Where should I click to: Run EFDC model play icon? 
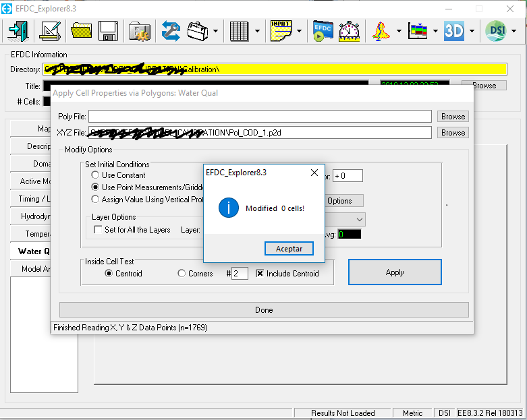(323, 31)
